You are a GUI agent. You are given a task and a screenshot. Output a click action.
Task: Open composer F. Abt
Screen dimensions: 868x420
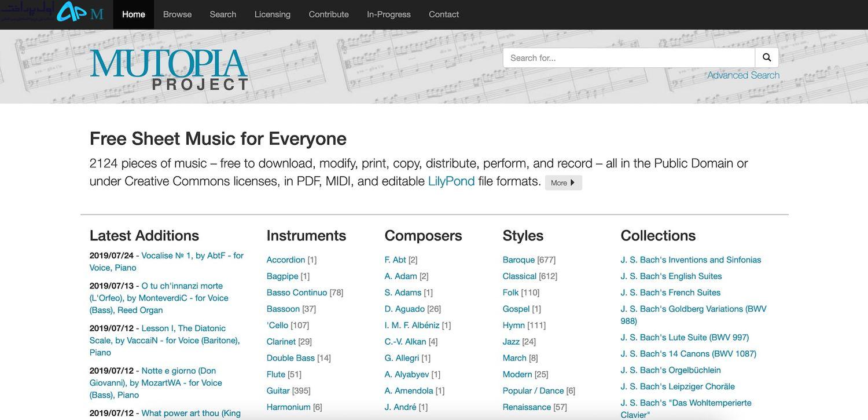click(x=395, y=260)
